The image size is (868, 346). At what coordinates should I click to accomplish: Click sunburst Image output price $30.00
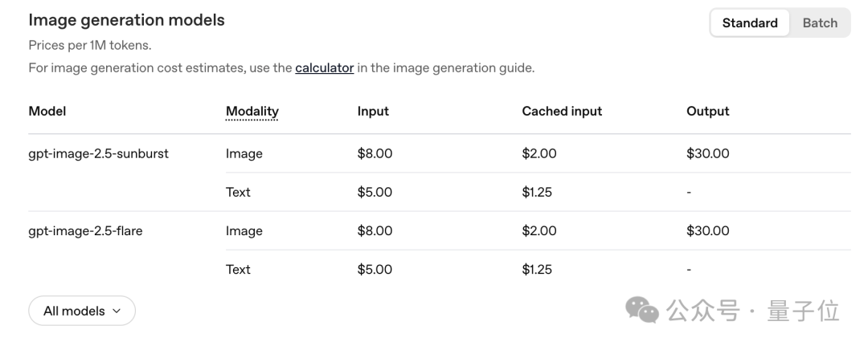(x=708, y=153)
